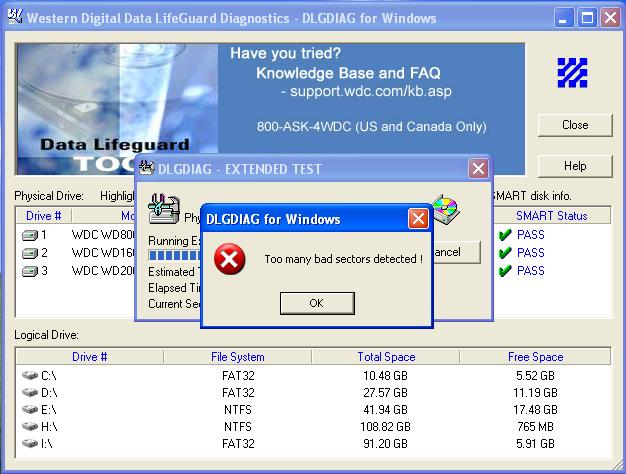This screenshot has height=474, width=626.
Task: Click total space 91.20 GB
Action: click(385, 444)
